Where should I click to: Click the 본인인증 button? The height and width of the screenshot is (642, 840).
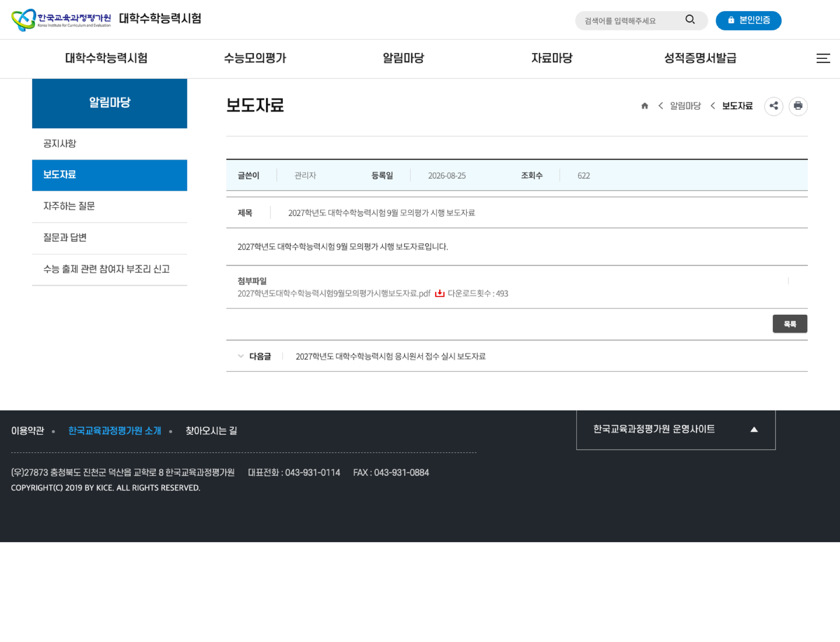coord(749,20)
